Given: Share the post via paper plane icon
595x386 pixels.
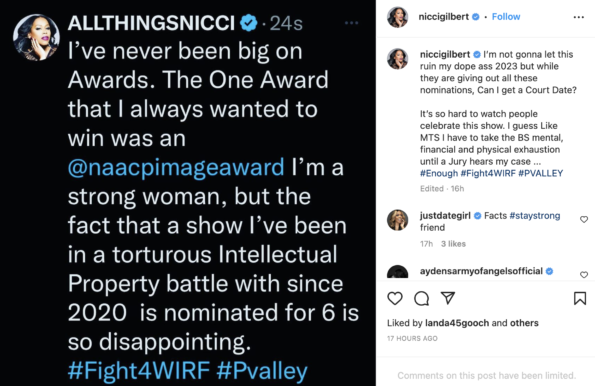Looking at the screenshot, I should 448,298.
